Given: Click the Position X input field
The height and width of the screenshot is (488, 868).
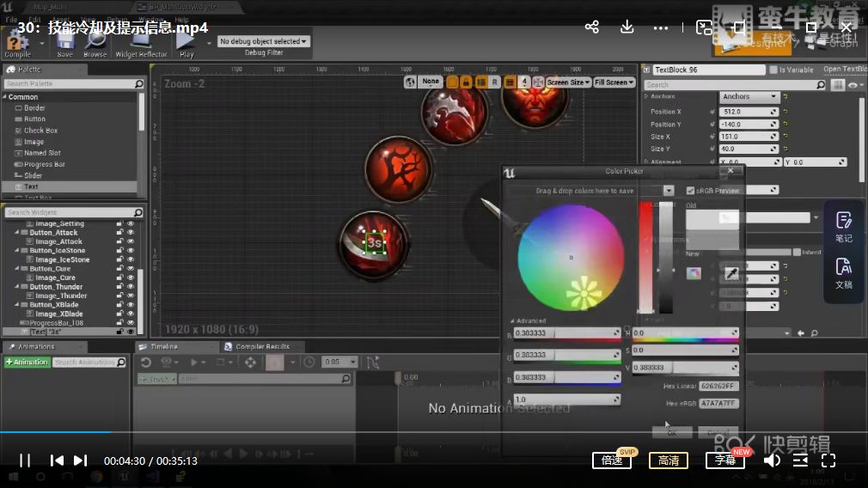Looking at the screenshot, I should click(x=749, y=112).
